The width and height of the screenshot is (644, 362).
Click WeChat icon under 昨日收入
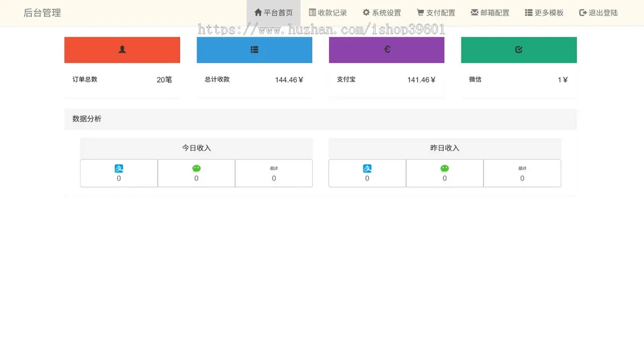(x=445, y=168)
